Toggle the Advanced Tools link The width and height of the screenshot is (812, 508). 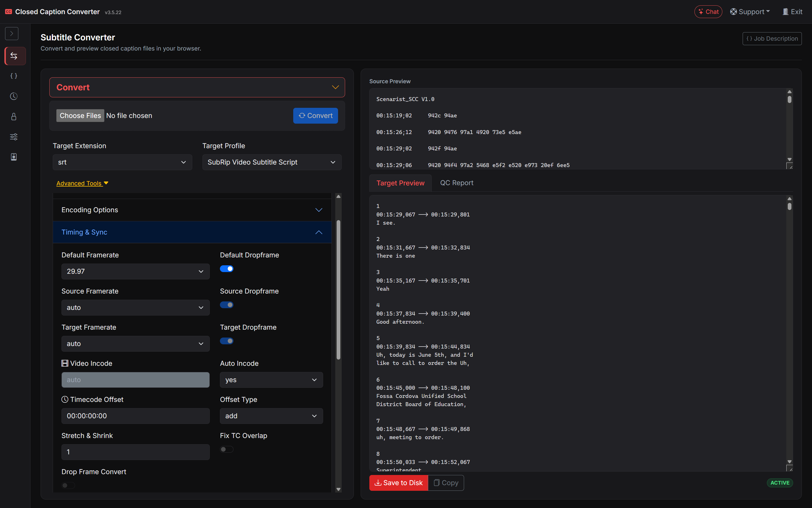[x=82, y=183]
